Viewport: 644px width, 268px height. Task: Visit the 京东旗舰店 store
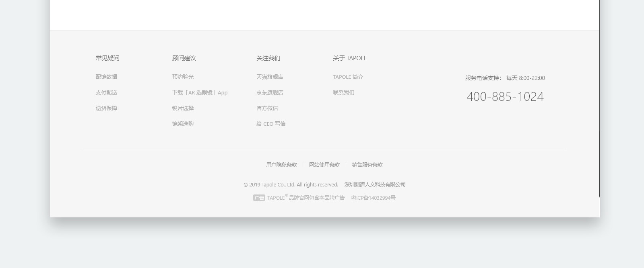coord(270,92)
